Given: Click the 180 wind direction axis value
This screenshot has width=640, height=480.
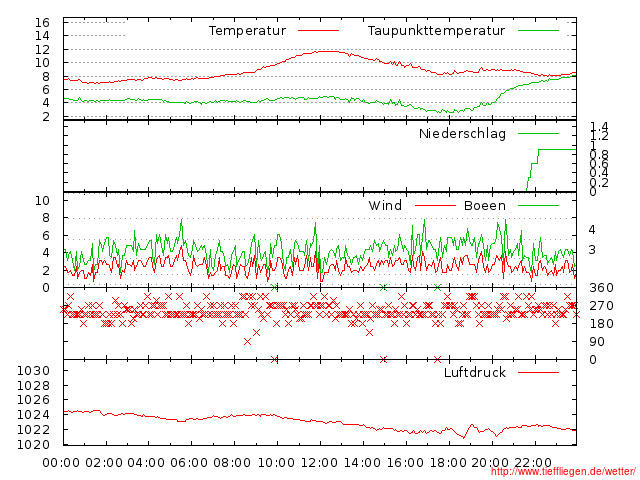Looking at the screenshot, I should 601,324.
